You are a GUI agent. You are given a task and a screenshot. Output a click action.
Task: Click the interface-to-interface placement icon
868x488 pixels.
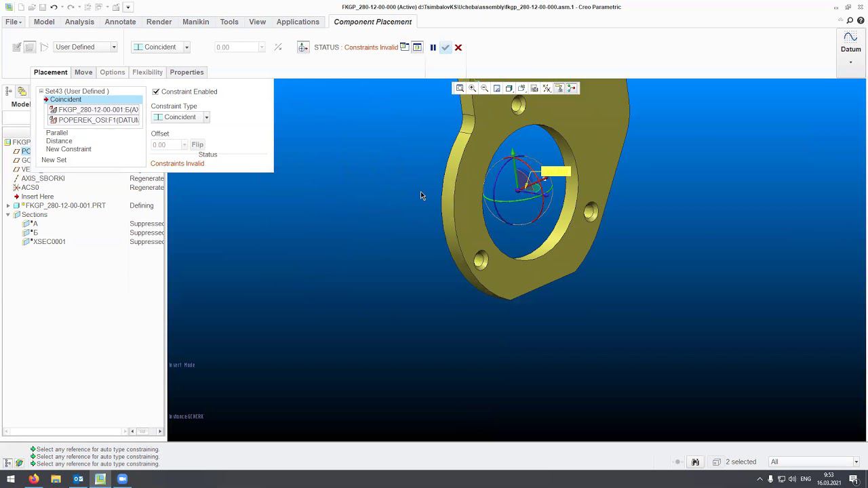pos(17,47)
